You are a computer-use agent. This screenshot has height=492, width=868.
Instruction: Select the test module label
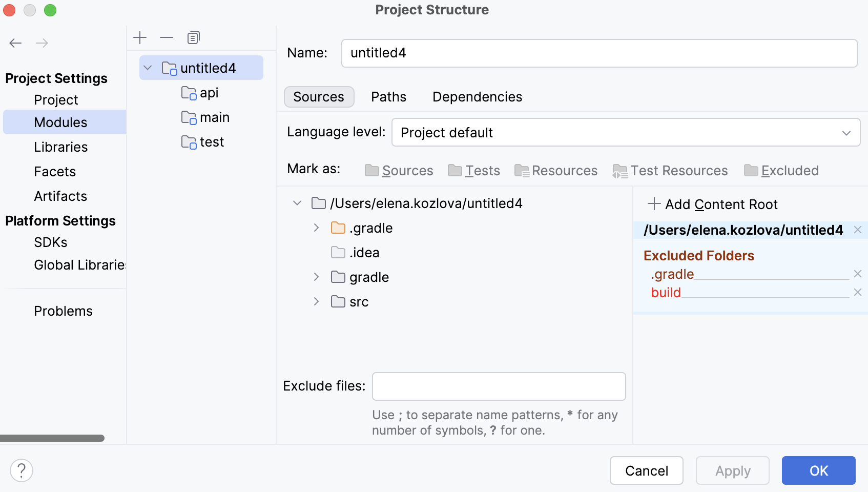[212, 142]
